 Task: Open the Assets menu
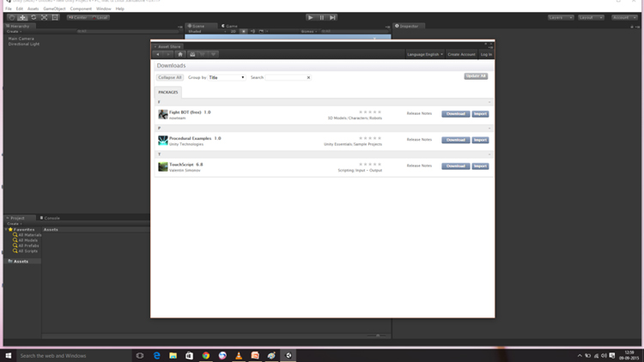click(x=33, y=9)
